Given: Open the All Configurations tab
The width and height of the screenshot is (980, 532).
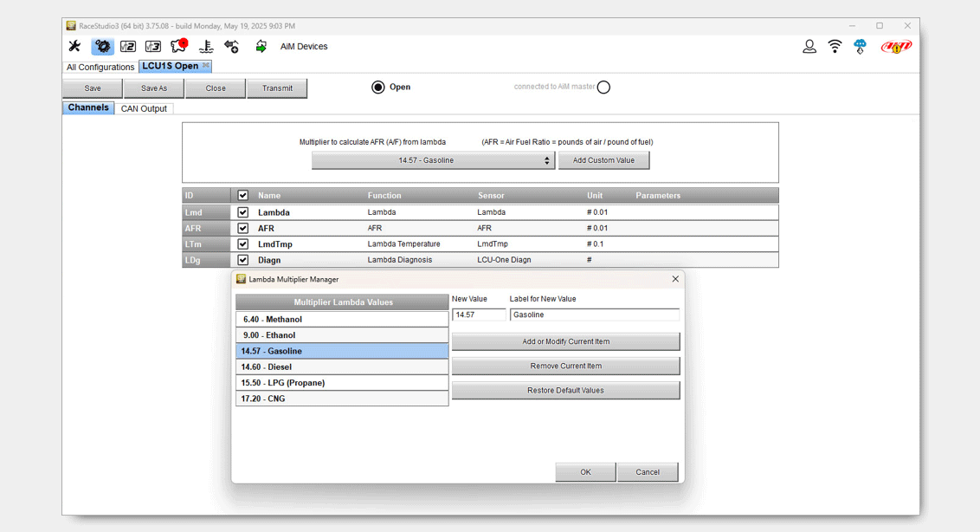Looking at the screenshot, I should [100, 67].
